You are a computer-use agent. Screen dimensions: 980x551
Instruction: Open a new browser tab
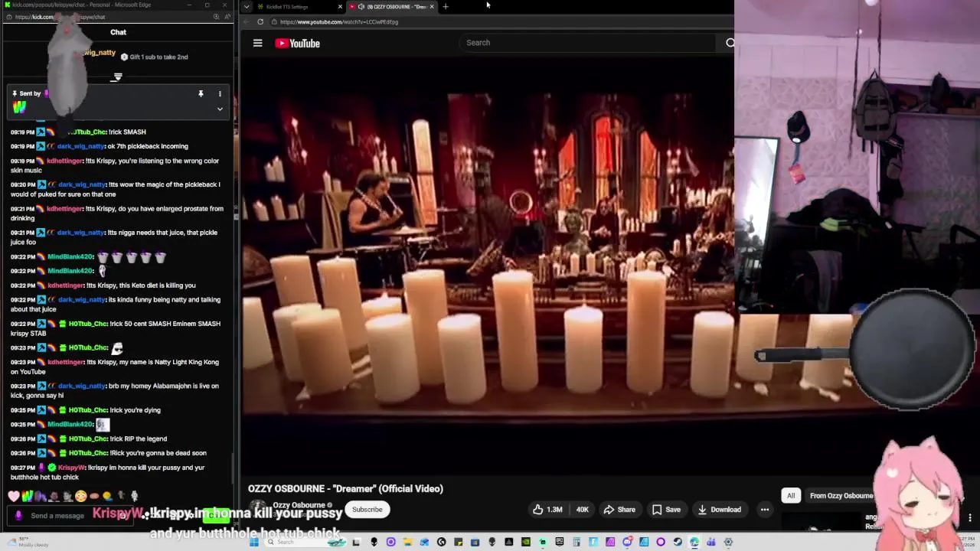point(446,7)
